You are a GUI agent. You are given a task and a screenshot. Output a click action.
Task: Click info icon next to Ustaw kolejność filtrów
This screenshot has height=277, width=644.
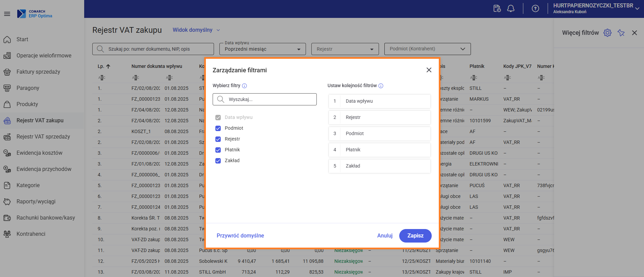381,86
